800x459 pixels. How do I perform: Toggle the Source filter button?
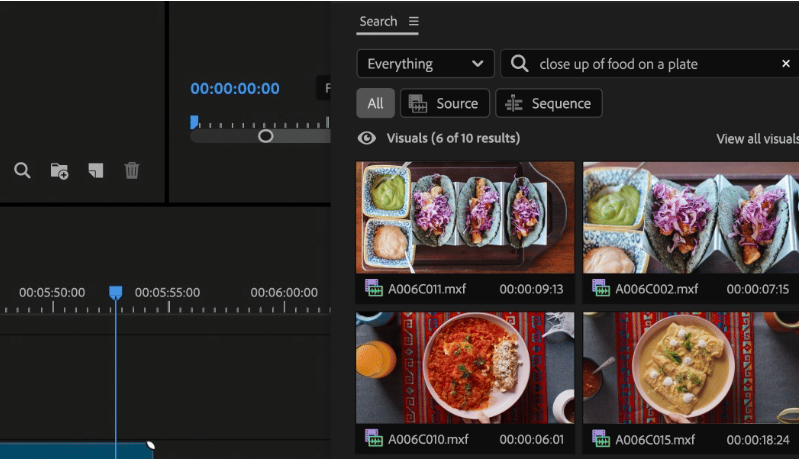(x=445, y=103)
